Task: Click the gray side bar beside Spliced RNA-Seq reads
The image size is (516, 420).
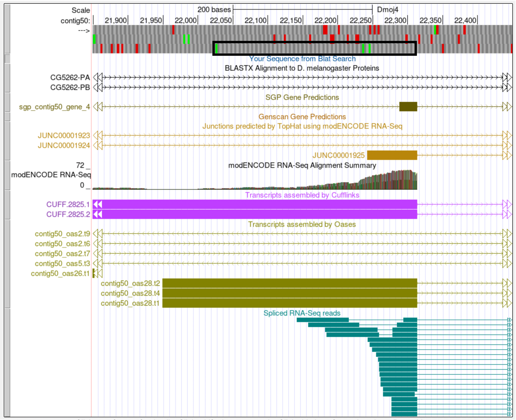Action: (x=7, y=363)
